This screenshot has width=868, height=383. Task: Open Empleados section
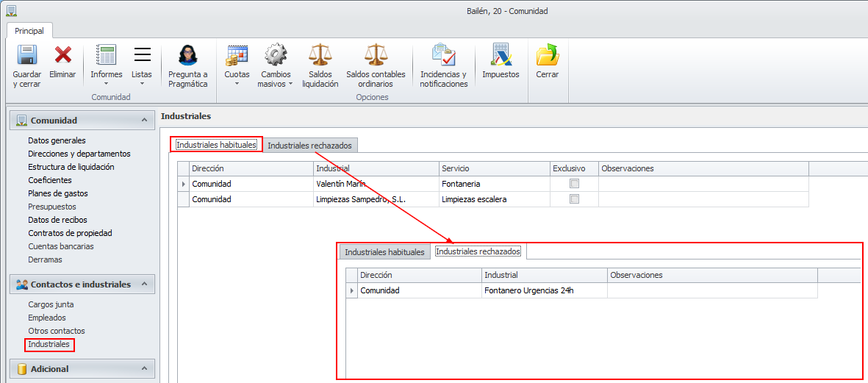point(47,318)
